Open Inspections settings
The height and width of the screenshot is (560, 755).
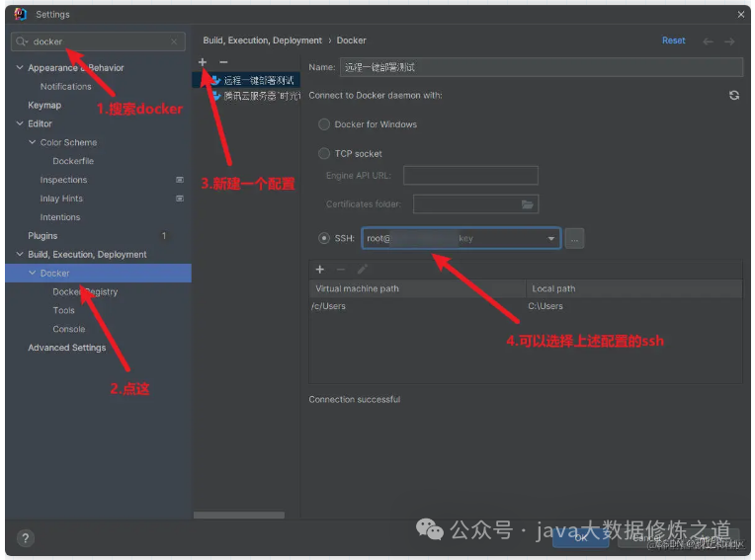tap(63, 180)
